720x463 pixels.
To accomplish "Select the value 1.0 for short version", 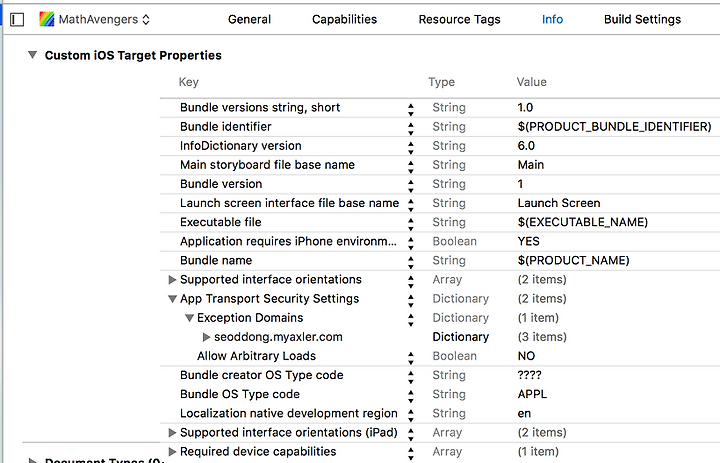I will click(x=525, y=107).
